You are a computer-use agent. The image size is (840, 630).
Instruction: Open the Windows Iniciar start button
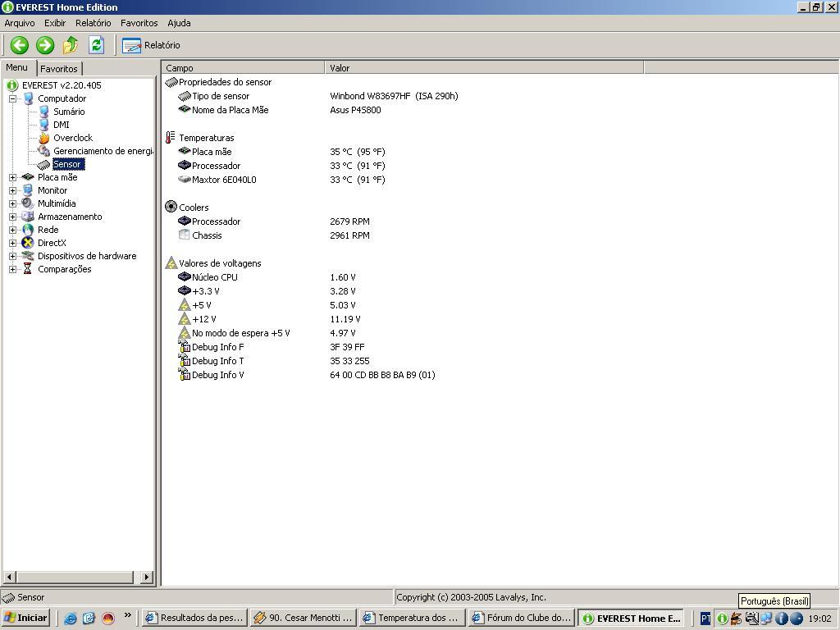tap(25, 618)
